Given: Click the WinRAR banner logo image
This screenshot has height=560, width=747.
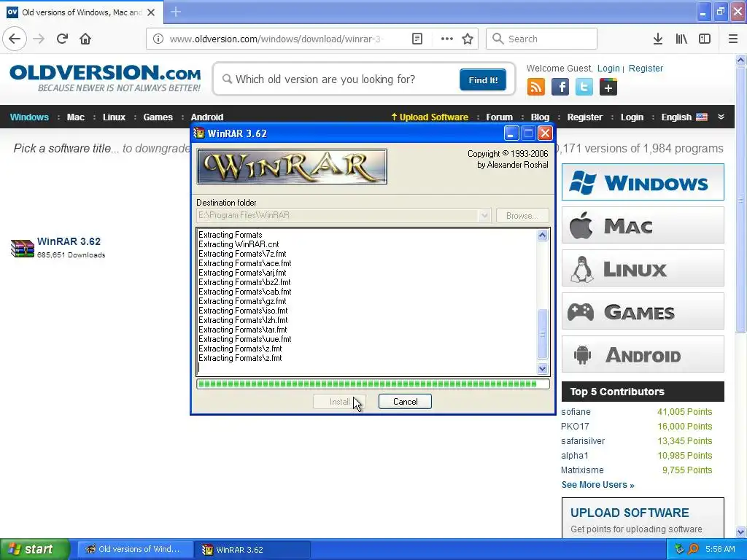Looking at the screenshot, I should (292, 166).
